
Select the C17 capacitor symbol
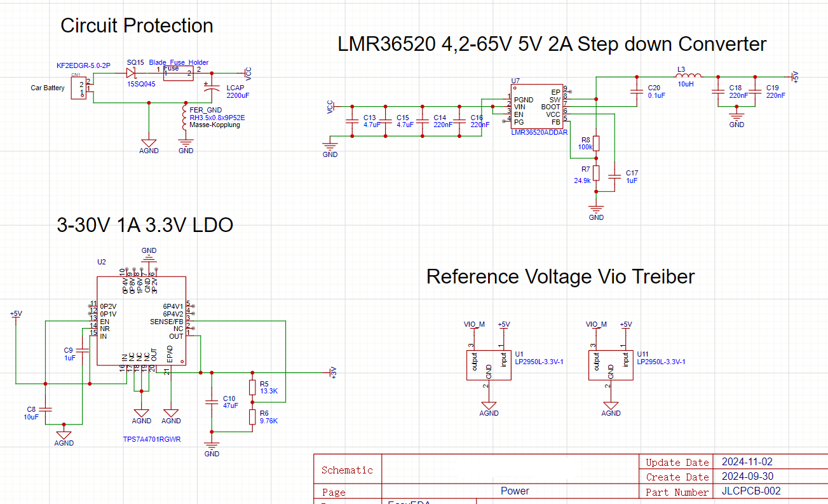(x=614, y=177)
